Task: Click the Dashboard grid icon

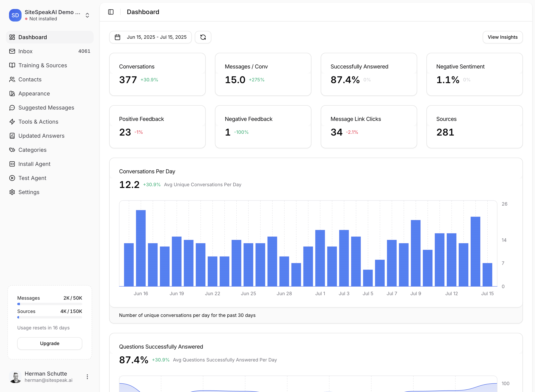Action: click(12, 37)
